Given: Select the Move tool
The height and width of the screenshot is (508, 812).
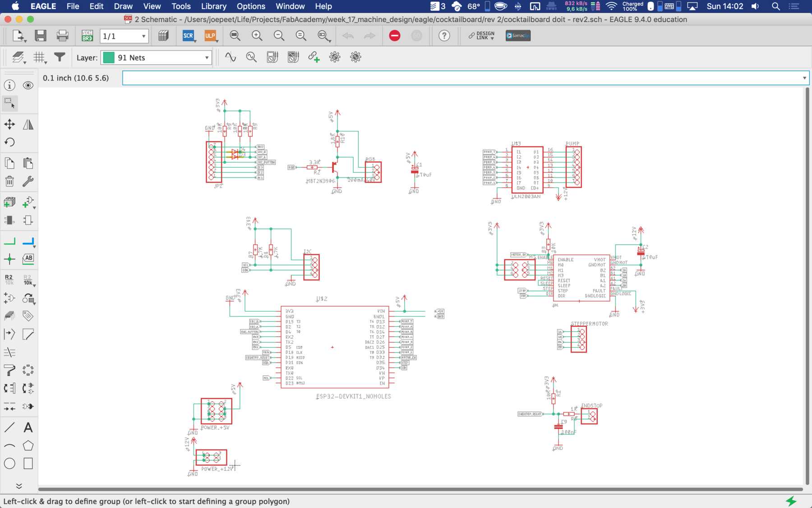Looking at the screenshot, I should 9,124.
